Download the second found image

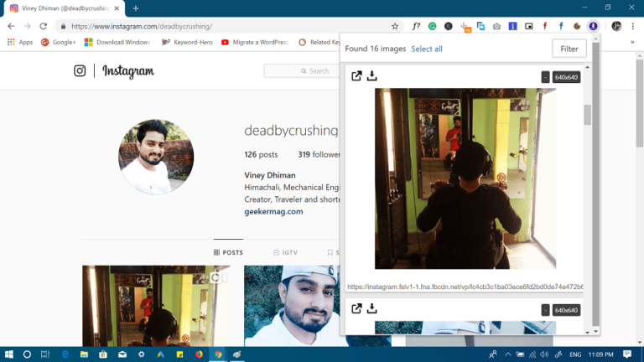coord(371,309)
